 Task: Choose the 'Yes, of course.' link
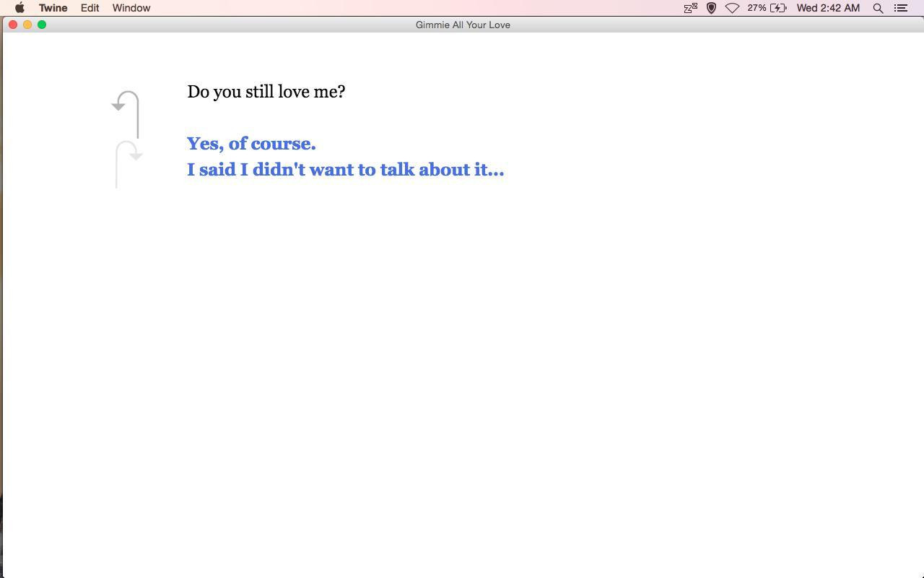[x=251, y=144]
